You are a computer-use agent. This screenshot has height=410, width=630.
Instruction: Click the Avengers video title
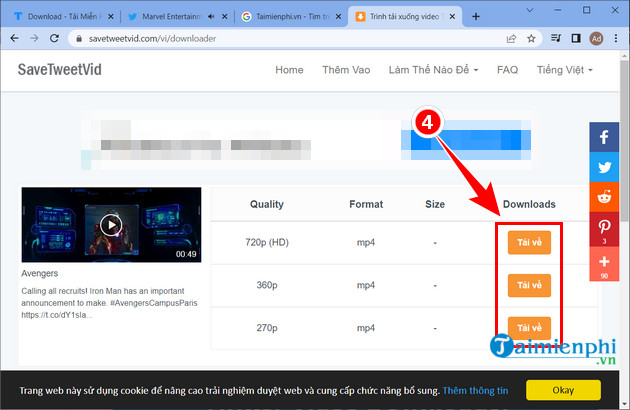39,273
